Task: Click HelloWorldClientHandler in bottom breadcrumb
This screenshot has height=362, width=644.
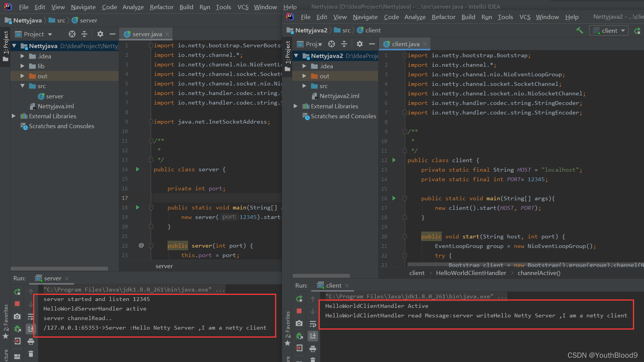Action: coord(471,273)
